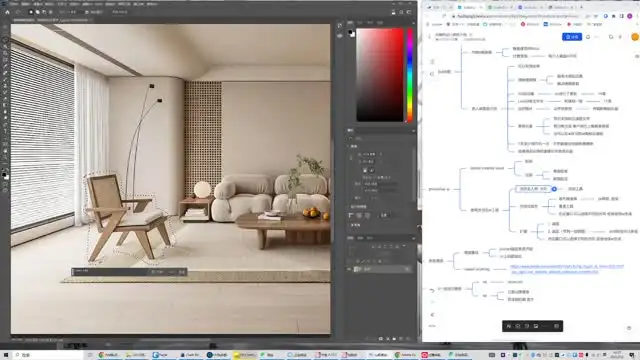Image resolution: width=640 pixels, height=360 pixels.
Task: Select the Hand tool
Action: tap(5, 151)
